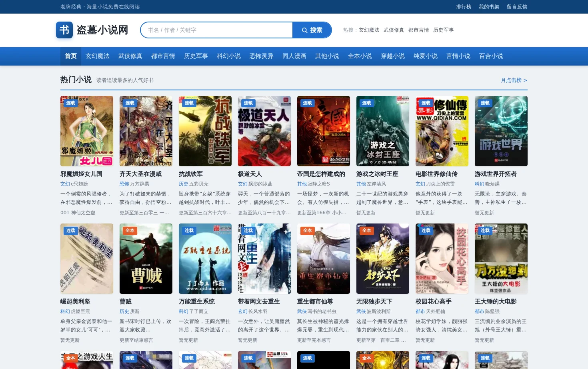Viewport: 588px width, 369px height.
Task: Open the 穿越小说 nav category
Action: tap(393, 56)
